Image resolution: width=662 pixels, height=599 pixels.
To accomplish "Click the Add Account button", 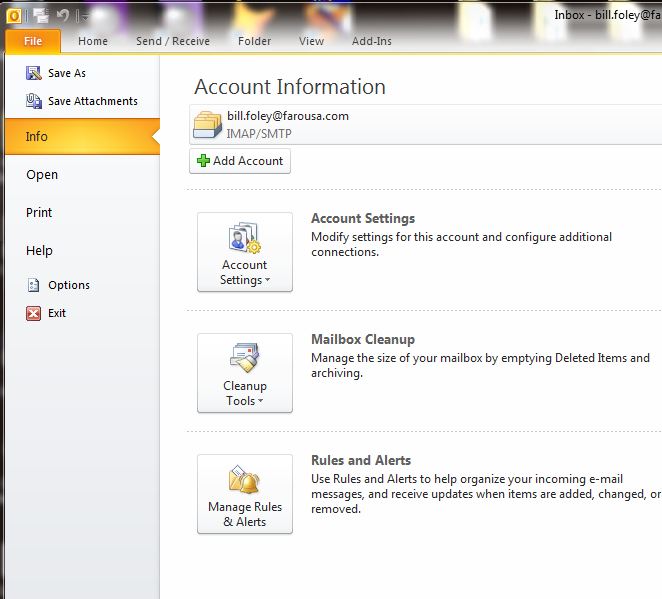I will 240,161.
